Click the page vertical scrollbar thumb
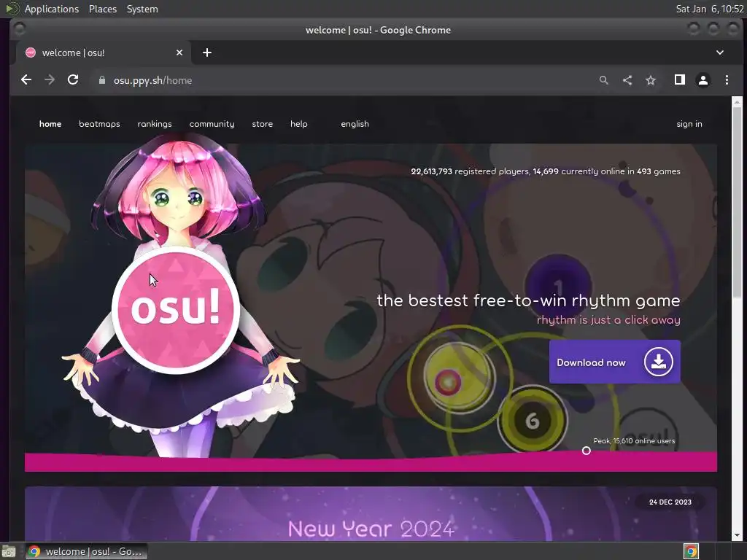This screenshot has width=747, height=560. 737,203
